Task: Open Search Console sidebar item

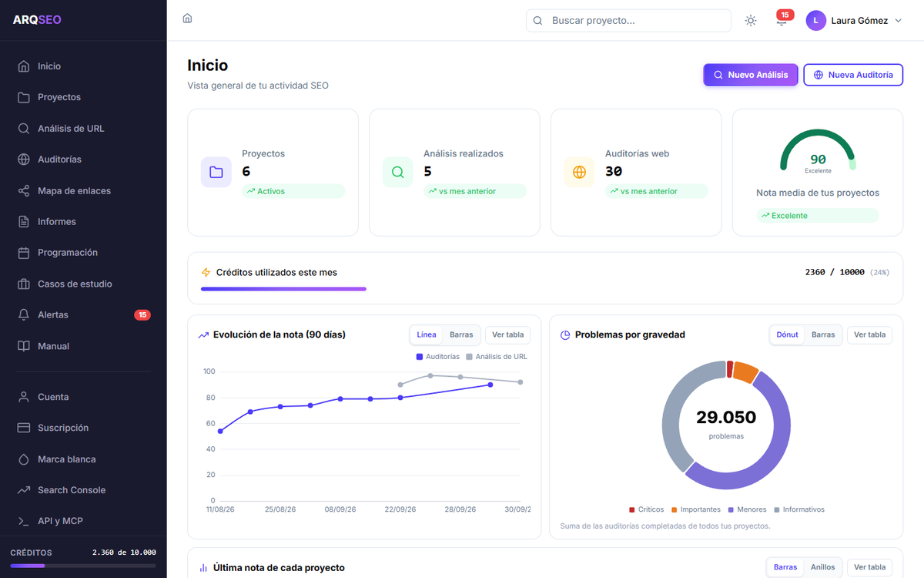Action: point(83,490)
